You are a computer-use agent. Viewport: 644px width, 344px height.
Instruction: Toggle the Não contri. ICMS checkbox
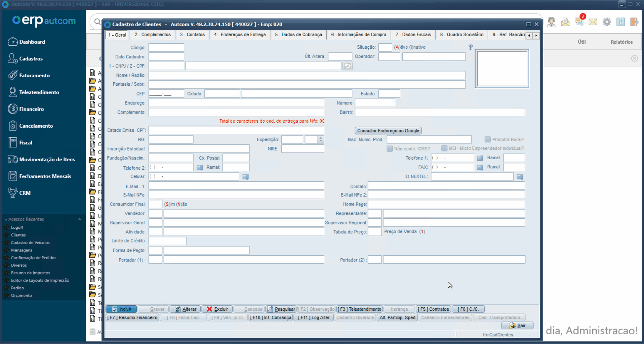point(390,148)
